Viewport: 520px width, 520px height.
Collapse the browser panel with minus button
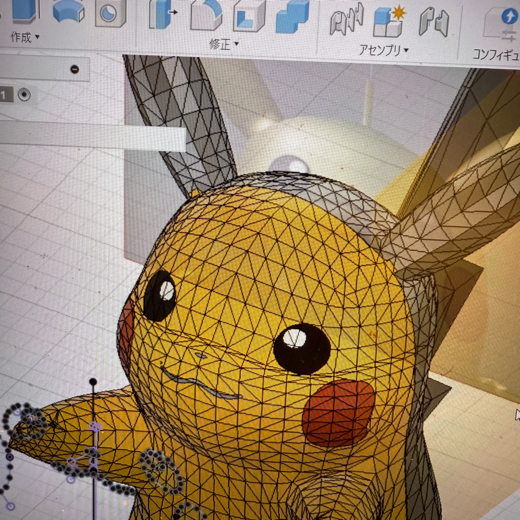(x=75, y=69)
